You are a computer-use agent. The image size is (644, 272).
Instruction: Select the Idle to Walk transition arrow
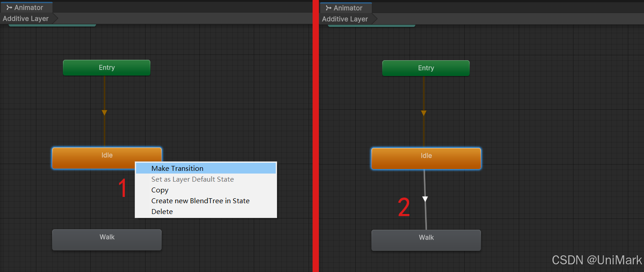[425, 199]
